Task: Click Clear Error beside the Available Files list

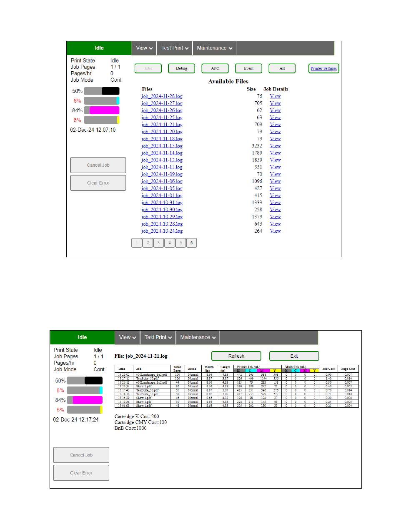Action: (98, 183)
